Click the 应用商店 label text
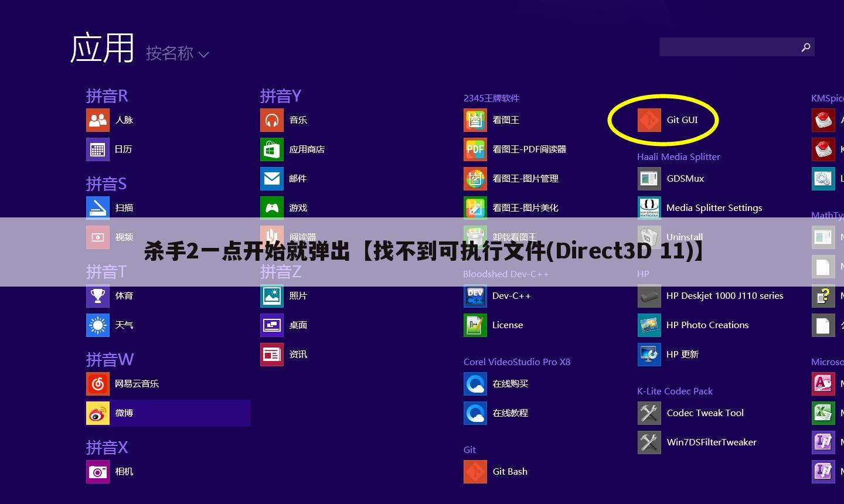Image resolution: width=844 pixels, height=504 pixels. click(307, 149)
